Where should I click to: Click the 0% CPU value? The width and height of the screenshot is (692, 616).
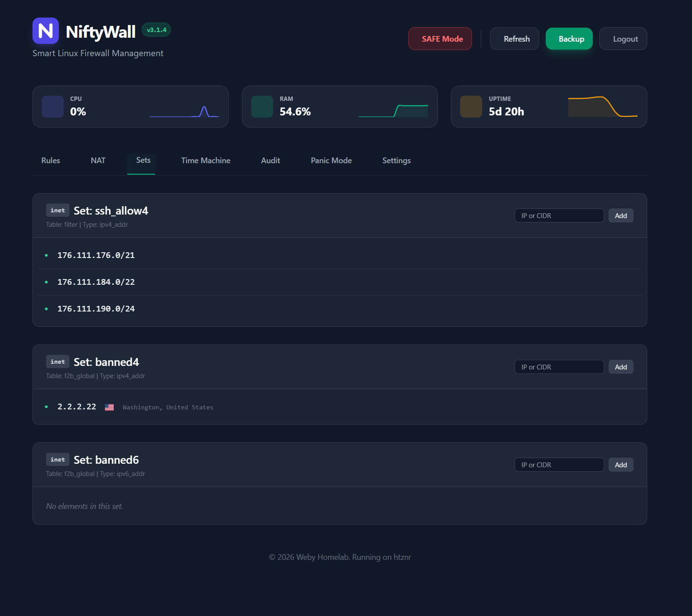(78, 111)
